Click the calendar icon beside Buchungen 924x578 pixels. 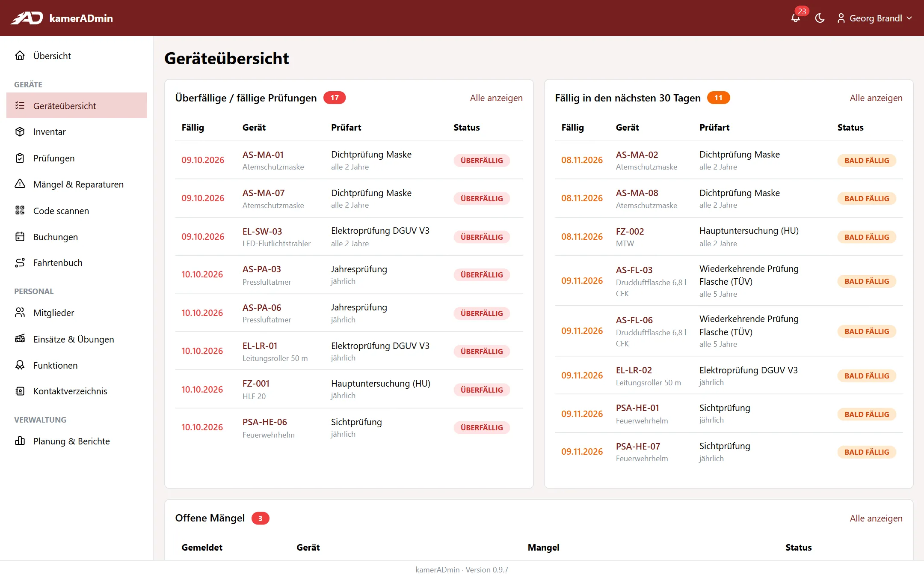[x=20, y=237]
